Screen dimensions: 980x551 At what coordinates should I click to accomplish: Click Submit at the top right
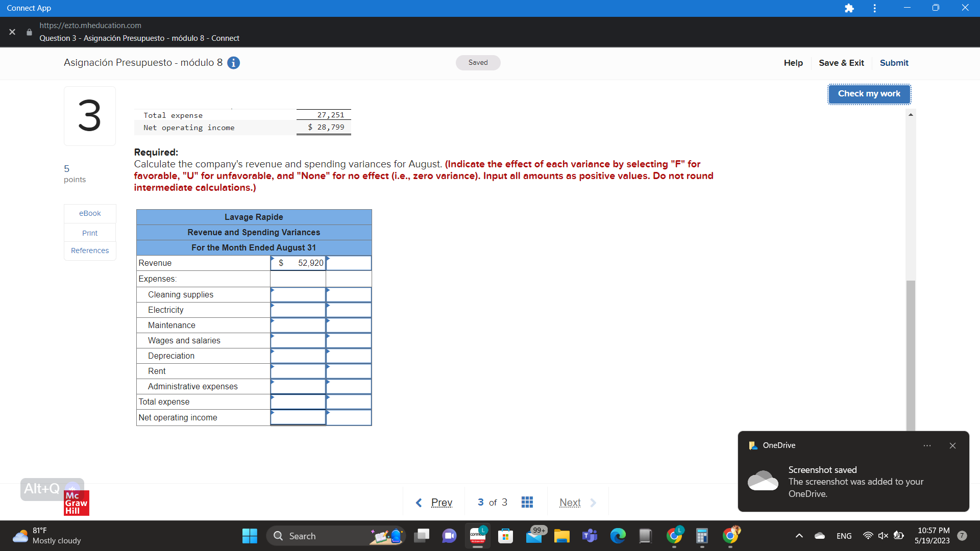point(894,63)
